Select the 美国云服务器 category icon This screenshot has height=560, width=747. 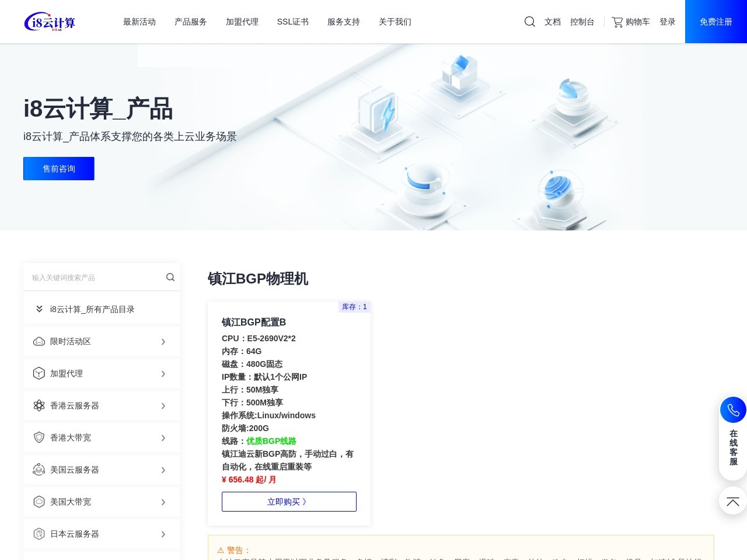tap(39, 469)
